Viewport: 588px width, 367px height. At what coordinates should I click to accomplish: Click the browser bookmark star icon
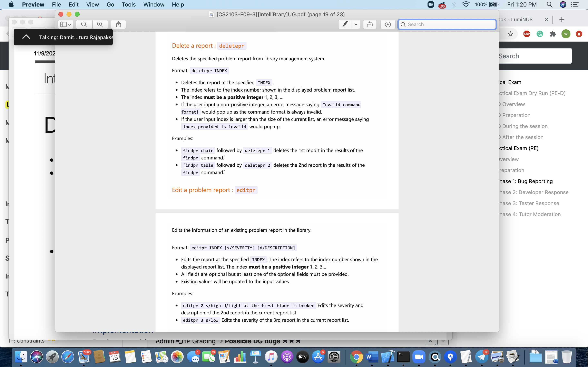(x=510, y=34)
